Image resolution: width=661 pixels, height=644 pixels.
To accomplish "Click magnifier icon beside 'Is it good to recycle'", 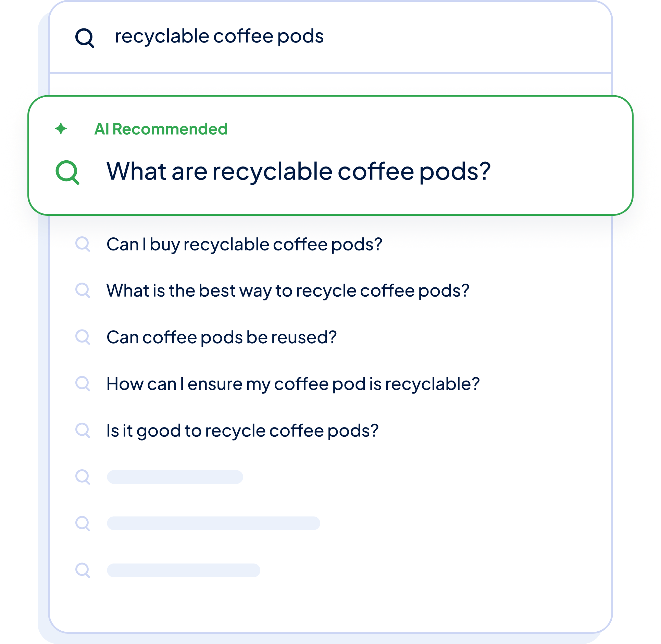I will pos(83,430).
